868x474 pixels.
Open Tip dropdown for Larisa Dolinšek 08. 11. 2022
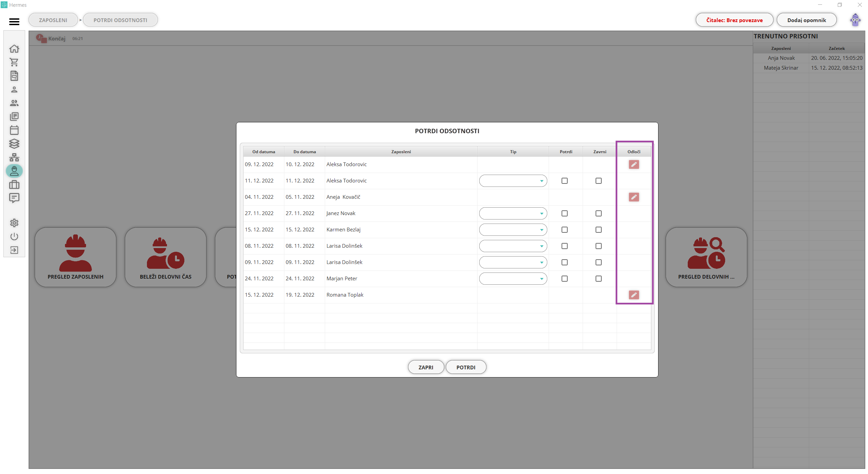pos(513,246)
